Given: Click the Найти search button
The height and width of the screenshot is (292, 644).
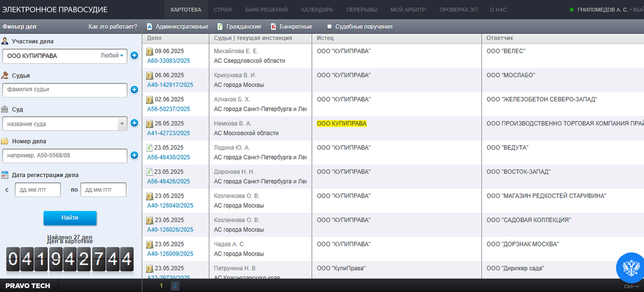Looking at the screenshot, I should [70, 218].
